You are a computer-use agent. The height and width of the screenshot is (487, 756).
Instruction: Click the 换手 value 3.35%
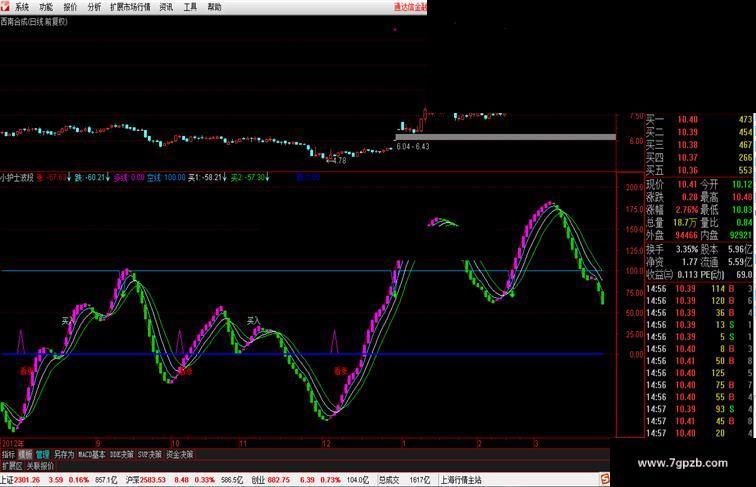point(687,249)
